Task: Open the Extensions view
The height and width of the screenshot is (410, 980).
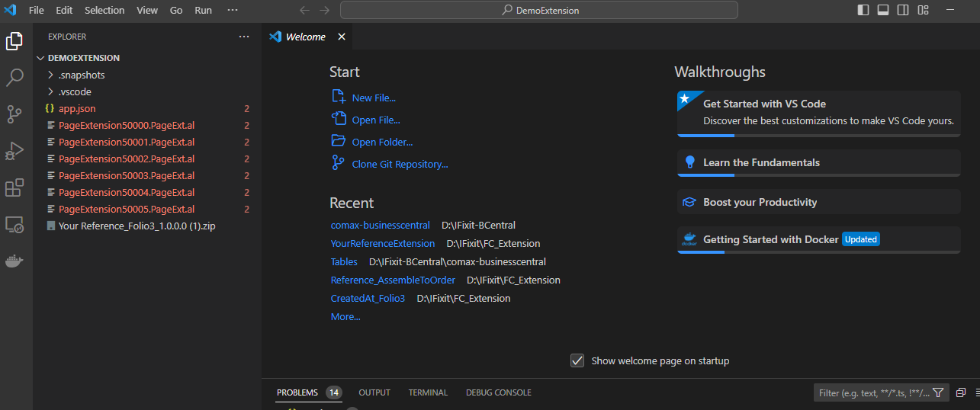Action: click(x=15, y=187)
